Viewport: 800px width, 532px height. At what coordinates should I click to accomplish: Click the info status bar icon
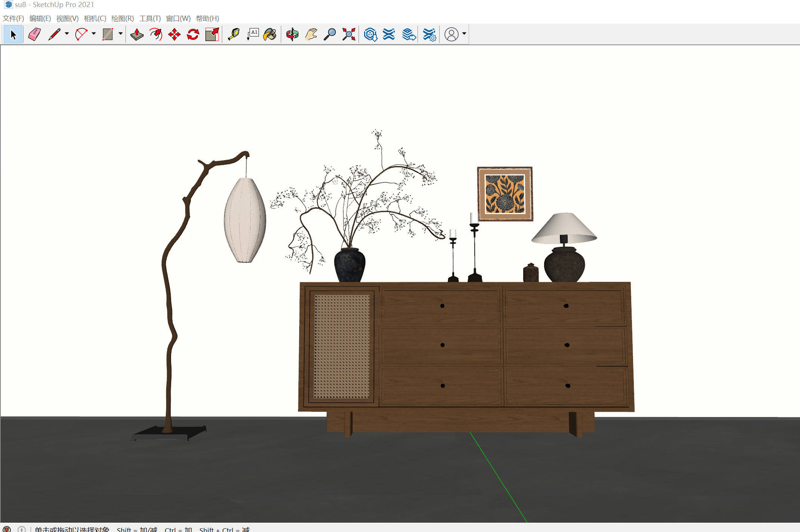pyautogui.click(x=22, y=529)
